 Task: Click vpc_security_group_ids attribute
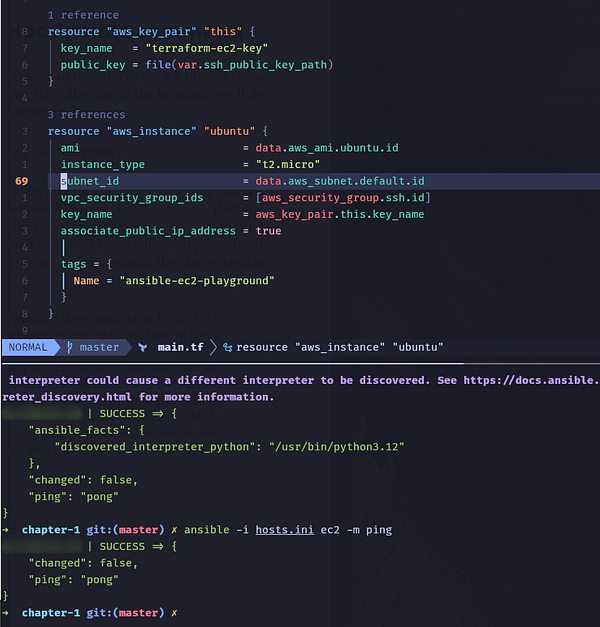coord(132,198)
